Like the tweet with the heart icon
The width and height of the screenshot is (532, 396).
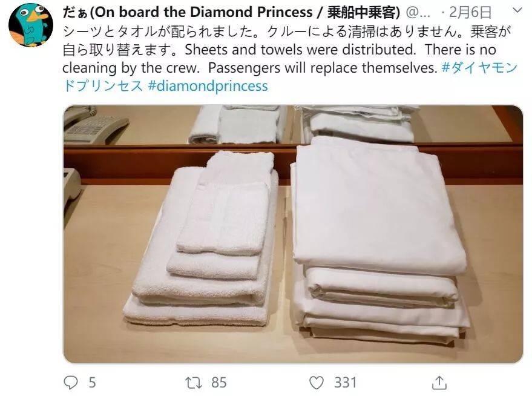click(x=316, y=383)
